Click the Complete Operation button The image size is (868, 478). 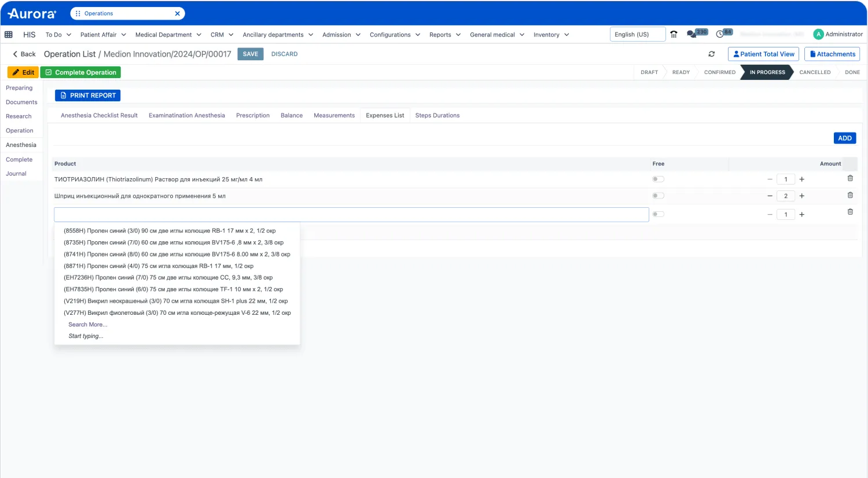point(80,72)
